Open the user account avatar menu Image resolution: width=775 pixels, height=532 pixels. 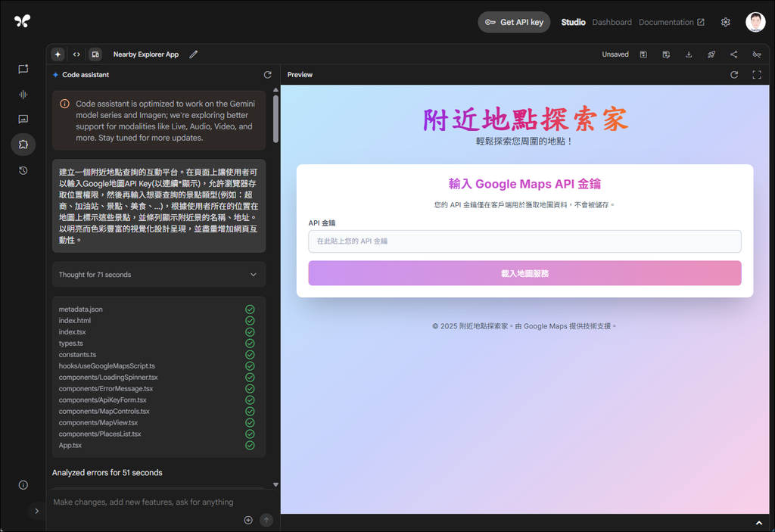coord(756,22)
